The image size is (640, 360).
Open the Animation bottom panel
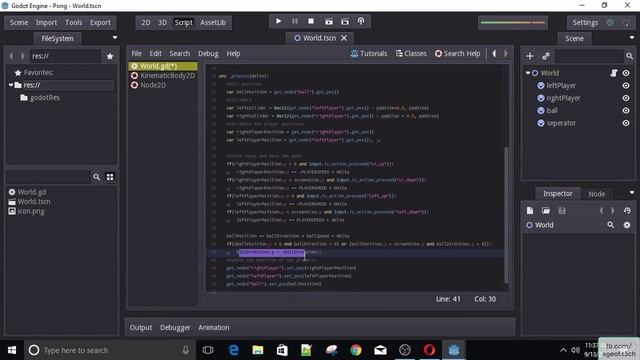coord(214,327)
